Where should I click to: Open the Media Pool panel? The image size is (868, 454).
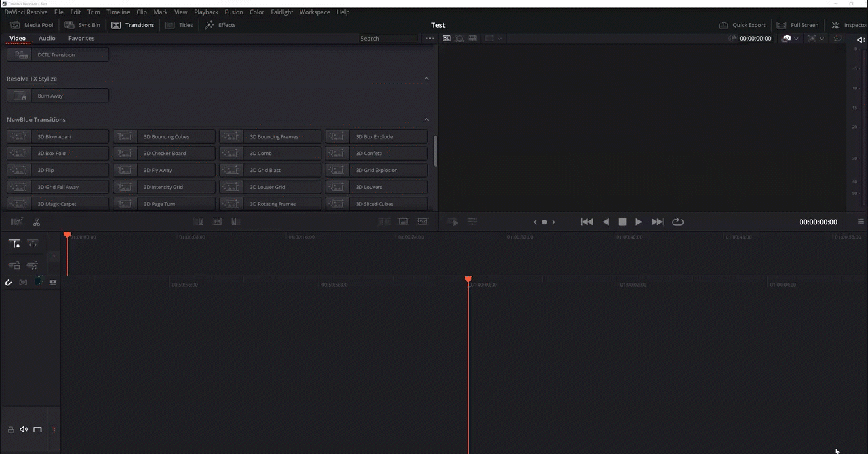pyautogui.click(x=31, y=25)
